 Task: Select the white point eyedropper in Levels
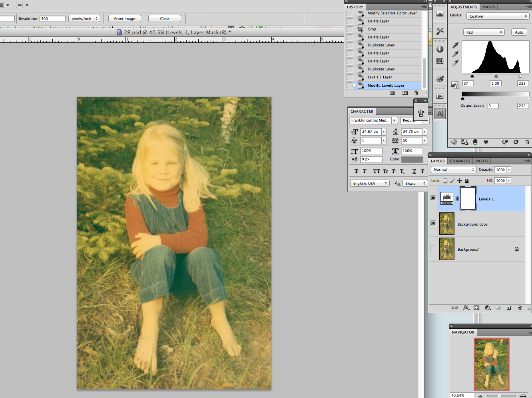(455, 63)
